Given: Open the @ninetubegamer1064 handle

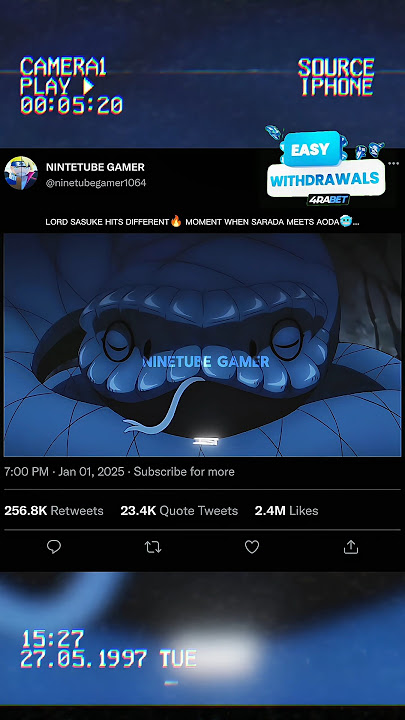Looking at the screenshot, I should (96, 183).
